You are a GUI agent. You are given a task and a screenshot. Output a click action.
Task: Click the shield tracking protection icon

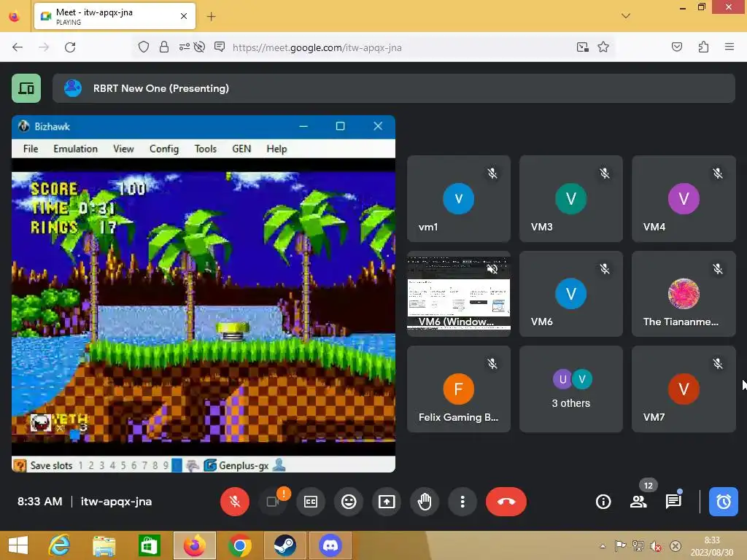pyautogui.click(x=144, y=47)
